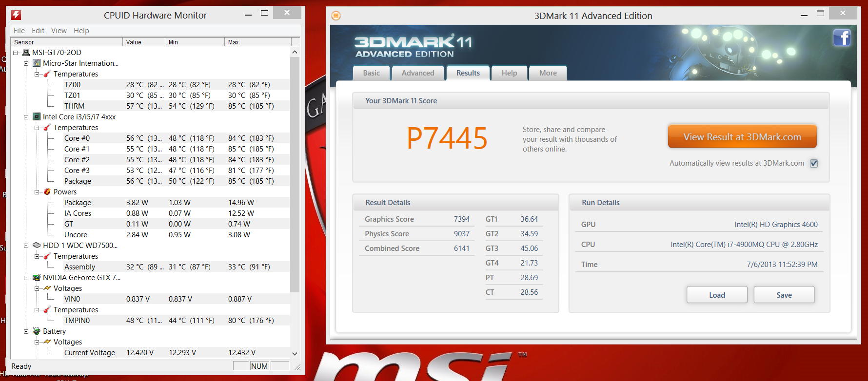Open the File menu in Hardware Monitor
868x381 pixels.
[19, 30]
